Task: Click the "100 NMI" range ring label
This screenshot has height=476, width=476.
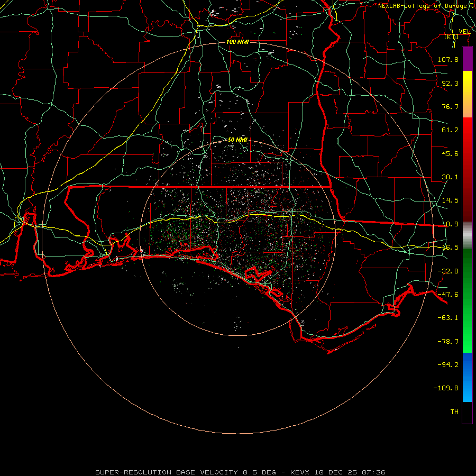Action: pyautogui.click(x=237, y=42)
